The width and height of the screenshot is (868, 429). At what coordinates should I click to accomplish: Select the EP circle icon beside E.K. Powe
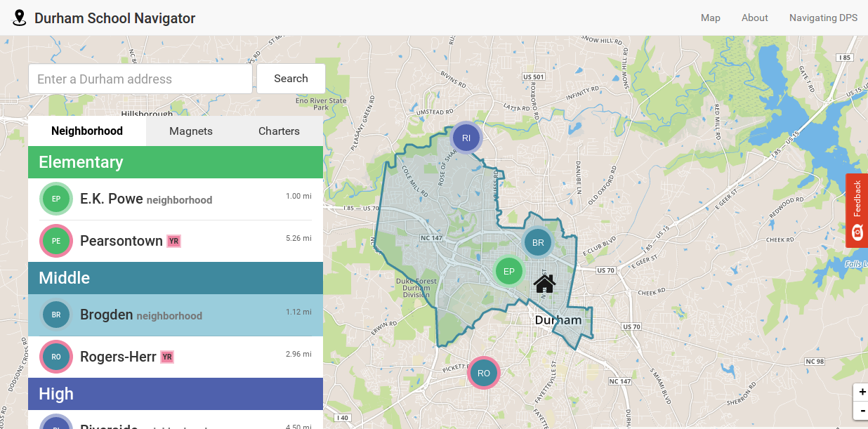click(56, 199)
